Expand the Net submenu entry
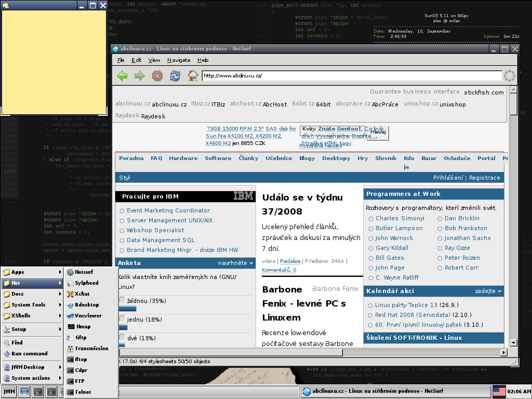 click(32, 283)
